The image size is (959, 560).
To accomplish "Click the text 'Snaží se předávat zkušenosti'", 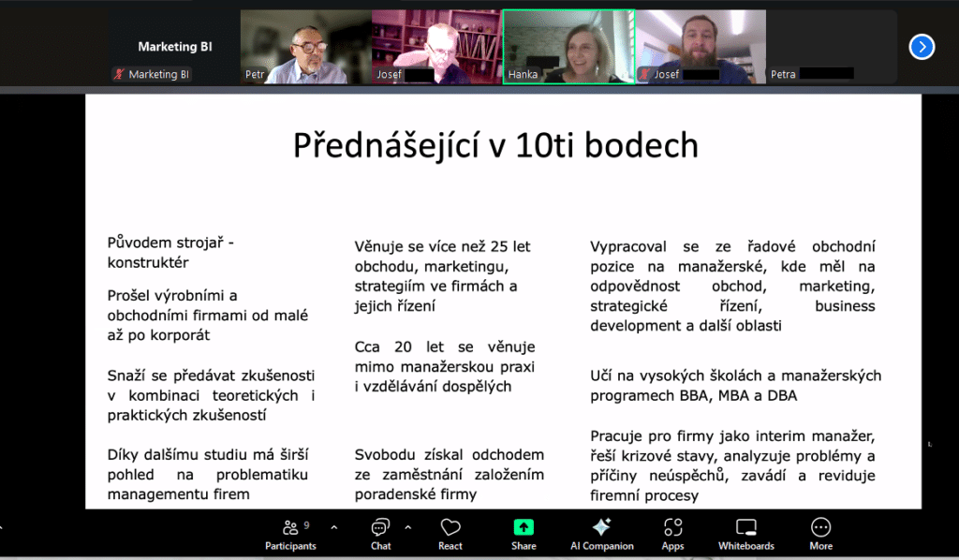I will 211,376.
